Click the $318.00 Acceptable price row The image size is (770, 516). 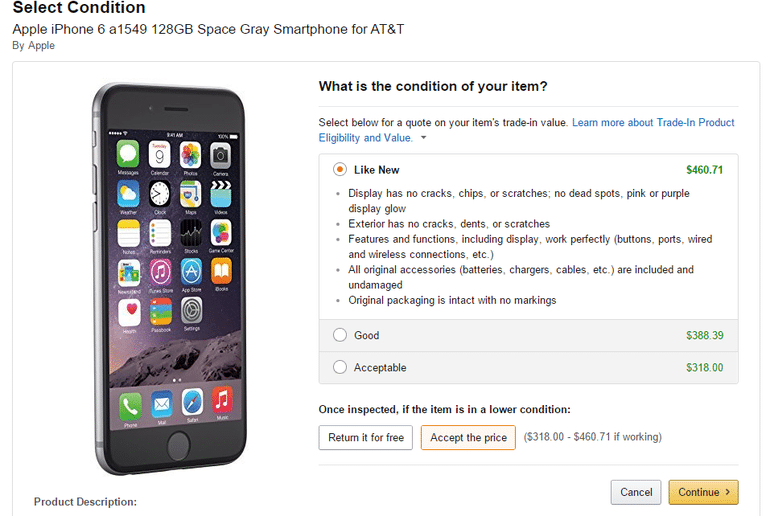[x=528, y=367]
